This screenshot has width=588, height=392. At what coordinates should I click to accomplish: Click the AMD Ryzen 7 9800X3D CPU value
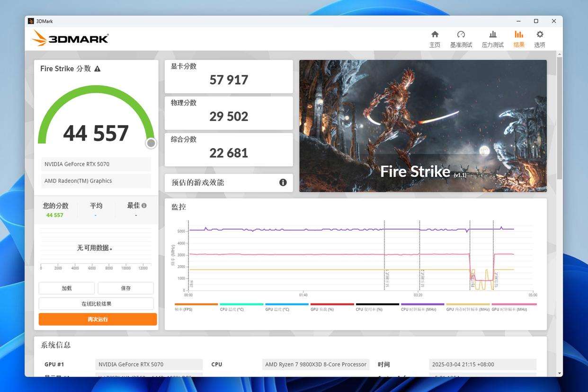316,365
